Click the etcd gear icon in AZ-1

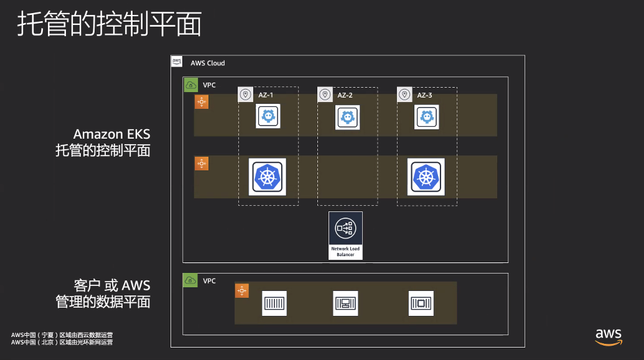point(268,116)
